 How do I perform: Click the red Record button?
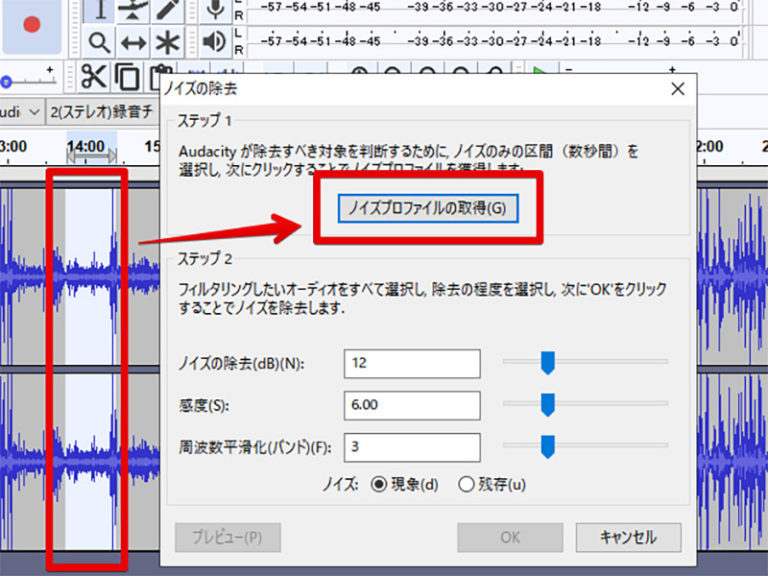click(32, 24)
